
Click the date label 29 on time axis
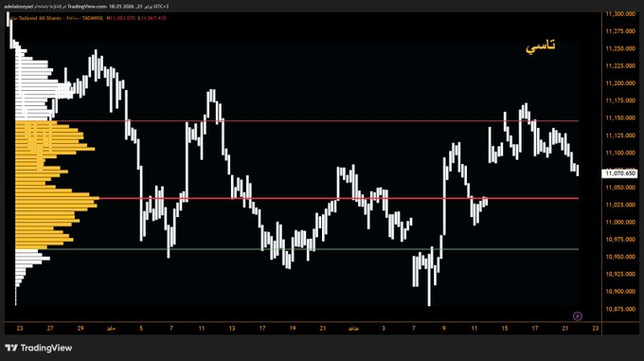coord(80,328)
